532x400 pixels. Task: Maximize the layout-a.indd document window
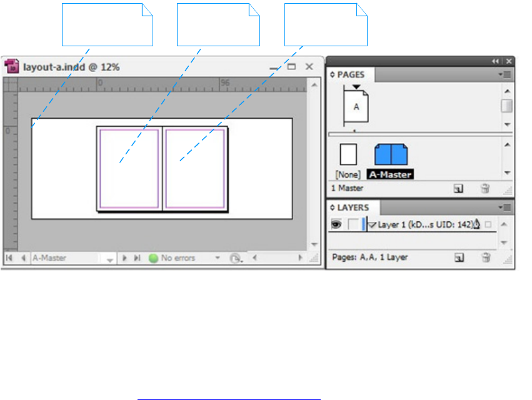(291, 66)
